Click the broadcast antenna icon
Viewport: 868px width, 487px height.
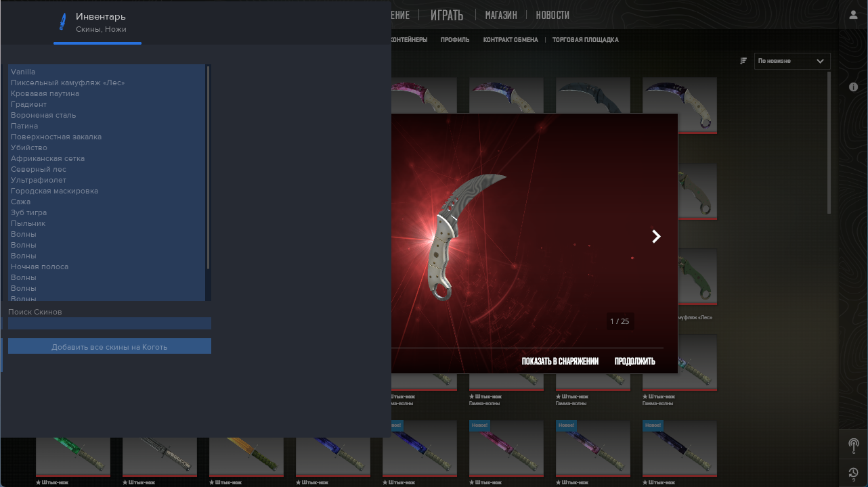[x=853, y=446]
